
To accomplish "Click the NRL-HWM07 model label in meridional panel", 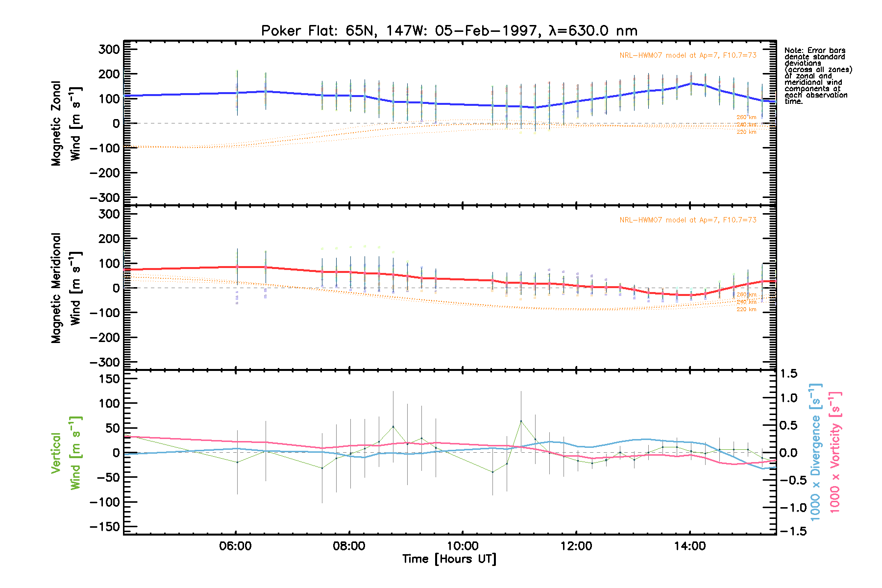I will [687, 220].
